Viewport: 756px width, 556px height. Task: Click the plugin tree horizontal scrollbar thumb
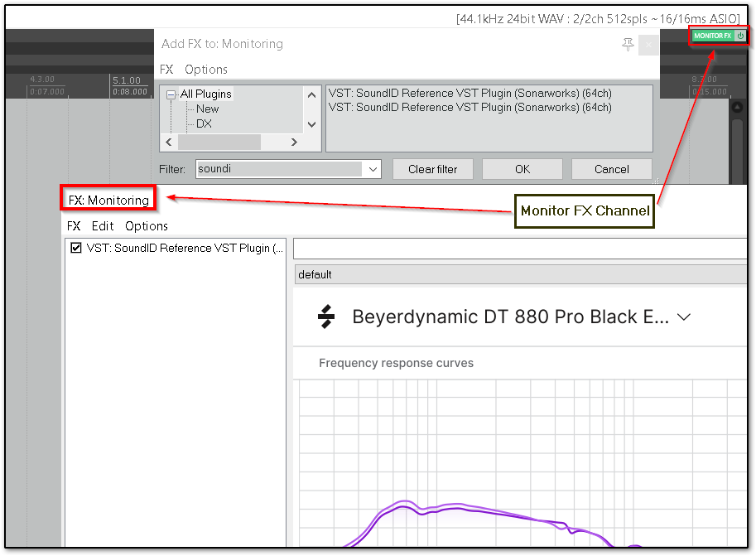(219, 142)
